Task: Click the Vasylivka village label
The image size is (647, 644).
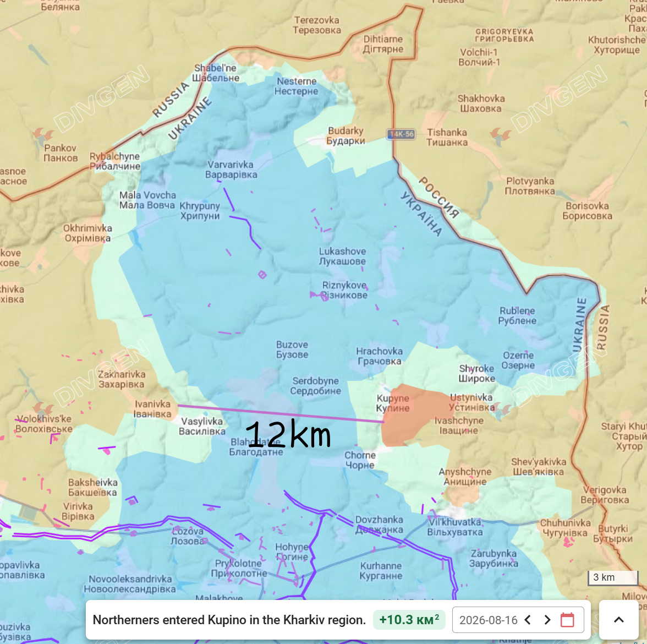Action: (x=202, y=427)
